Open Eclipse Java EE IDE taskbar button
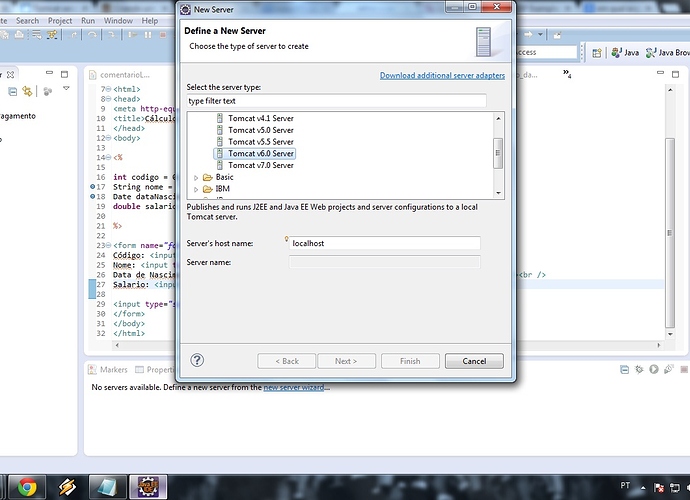 tap(148, 487)
